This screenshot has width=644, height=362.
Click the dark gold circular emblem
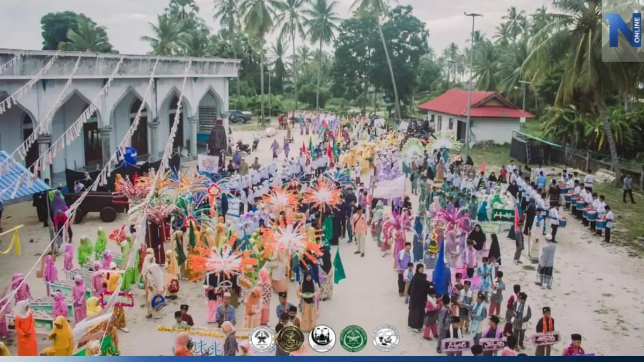point(290,339)
